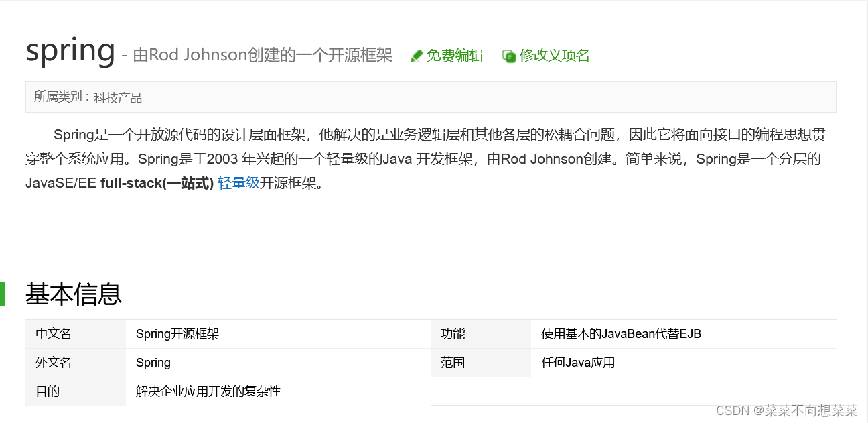This screenshot has width=868, height=423.
Task: Click the value 解决企业应用开发的复杂性
Action: point(208,391)
